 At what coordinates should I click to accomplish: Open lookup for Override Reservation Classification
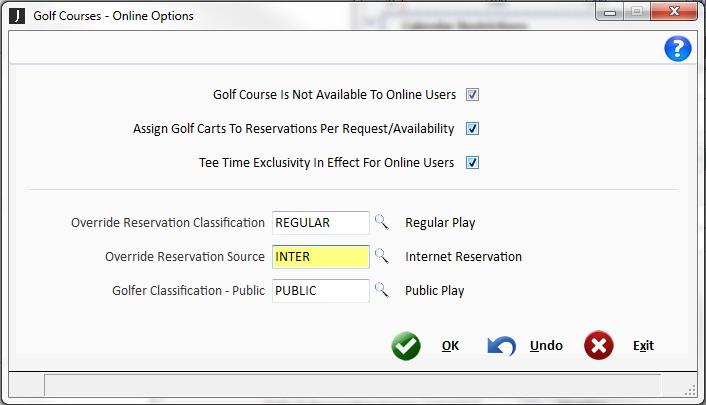coord(381,223)
